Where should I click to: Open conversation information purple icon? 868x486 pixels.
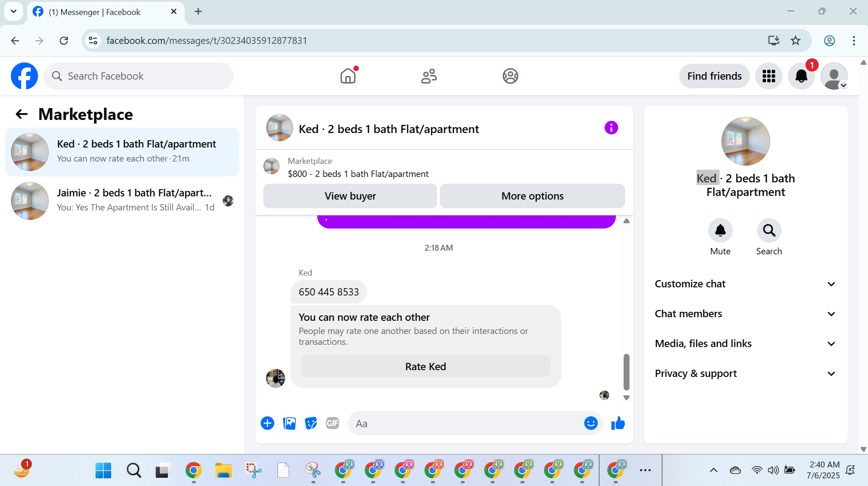(x=611, y=128)
